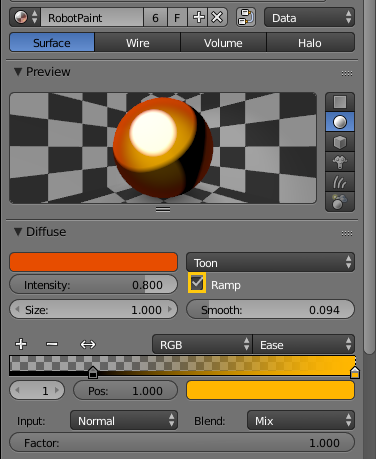This screenshot has width=376, height=459.
Task: Select large sphere with sky preview type
Action: pos(340,202)
